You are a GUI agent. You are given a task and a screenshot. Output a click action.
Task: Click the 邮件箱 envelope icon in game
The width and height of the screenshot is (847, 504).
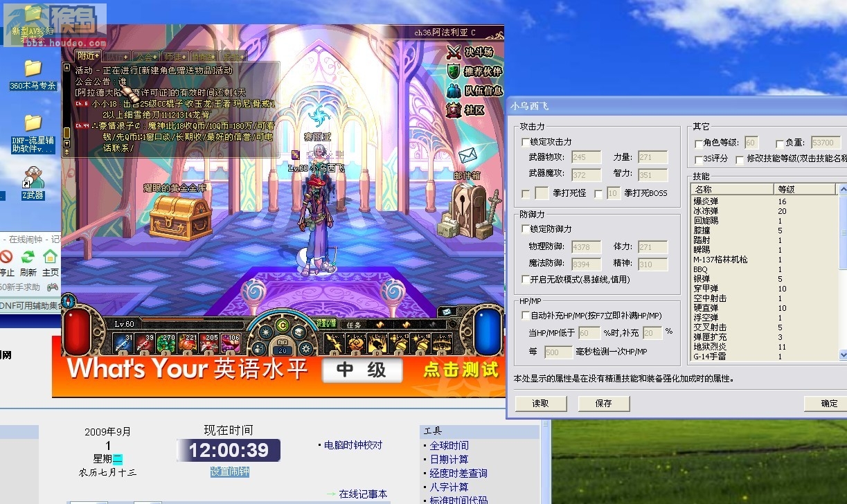click(x=468, y=155)
